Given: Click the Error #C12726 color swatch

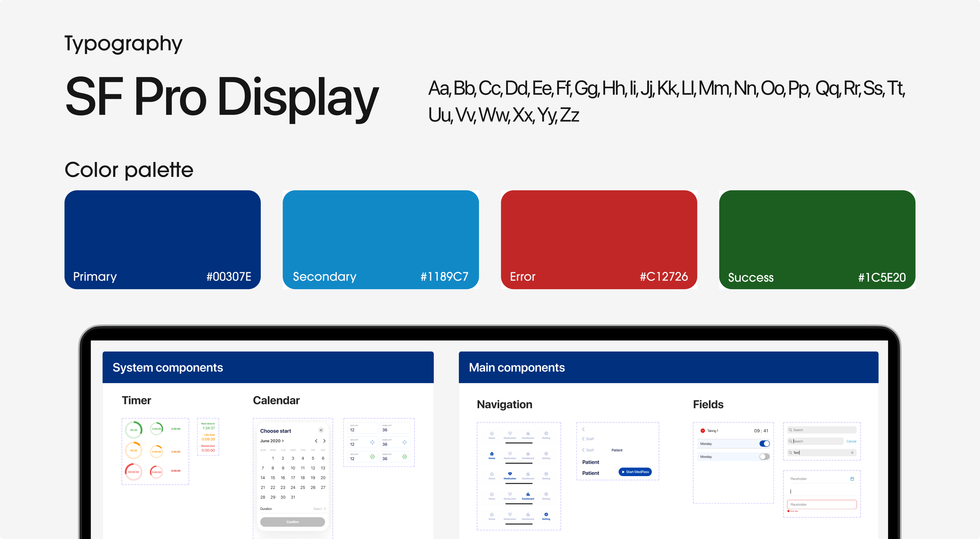Looking at the screenshot, I should coord(599,239).
